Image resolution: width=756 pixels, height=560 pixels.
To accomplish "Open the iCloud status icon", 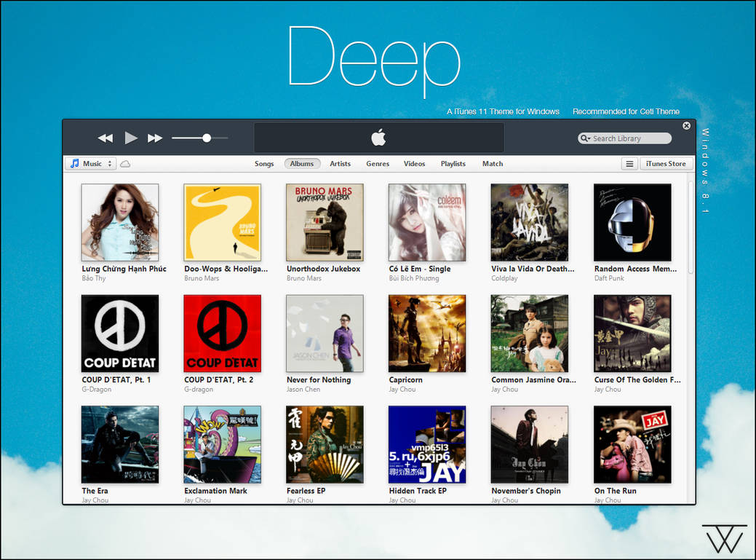I will tap(124, 164).
